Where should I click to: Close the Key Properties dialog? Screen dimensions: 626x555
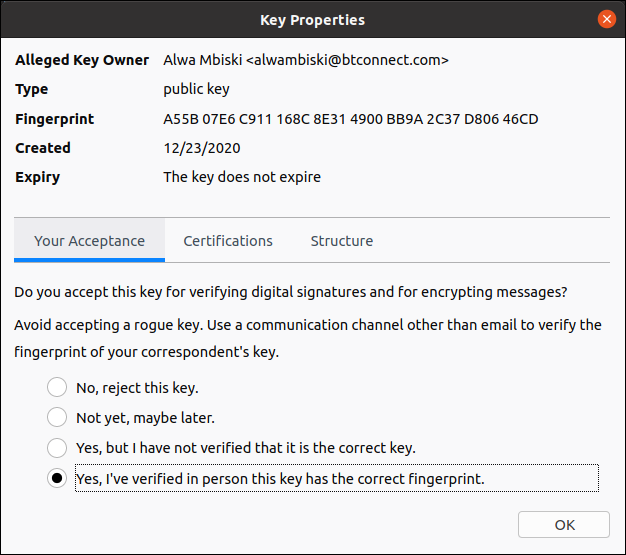606,19
